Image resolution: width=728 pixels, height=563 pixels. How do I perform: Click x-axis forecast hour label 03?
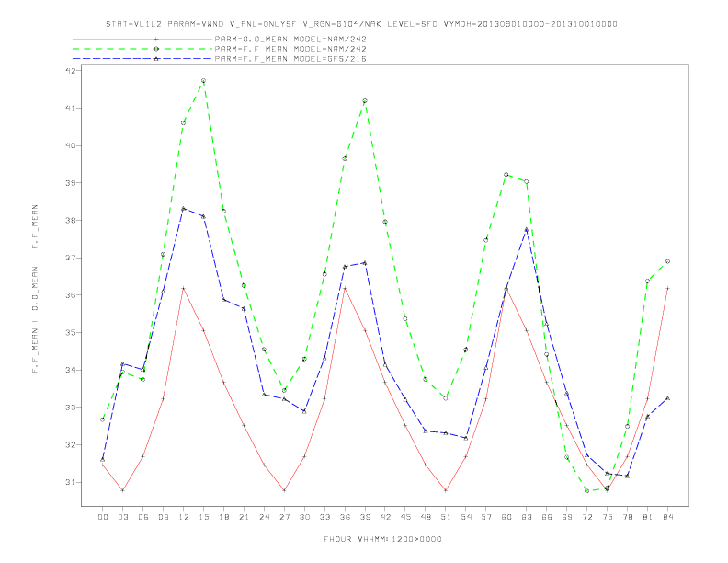(122, 517)
